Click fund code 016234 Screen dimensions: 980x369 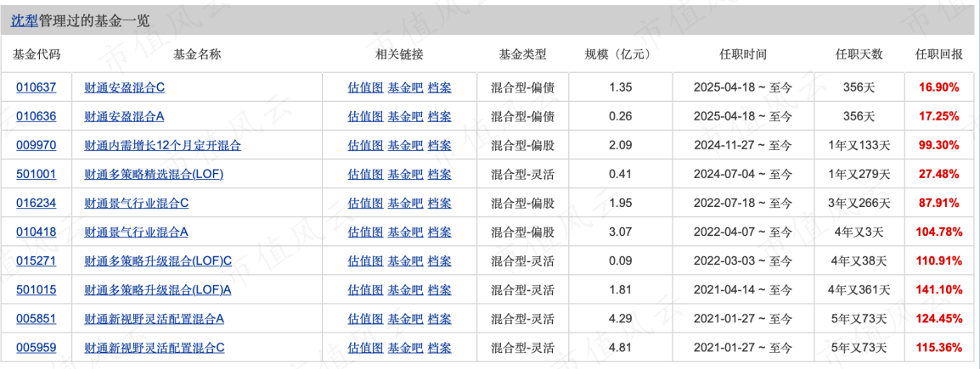point(36,203)
